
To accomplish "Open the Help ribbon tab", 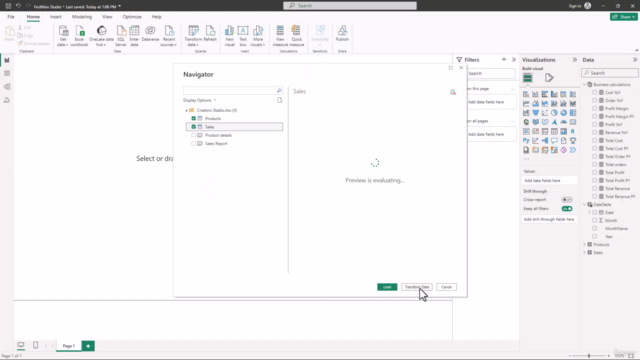I will point(156,17).
